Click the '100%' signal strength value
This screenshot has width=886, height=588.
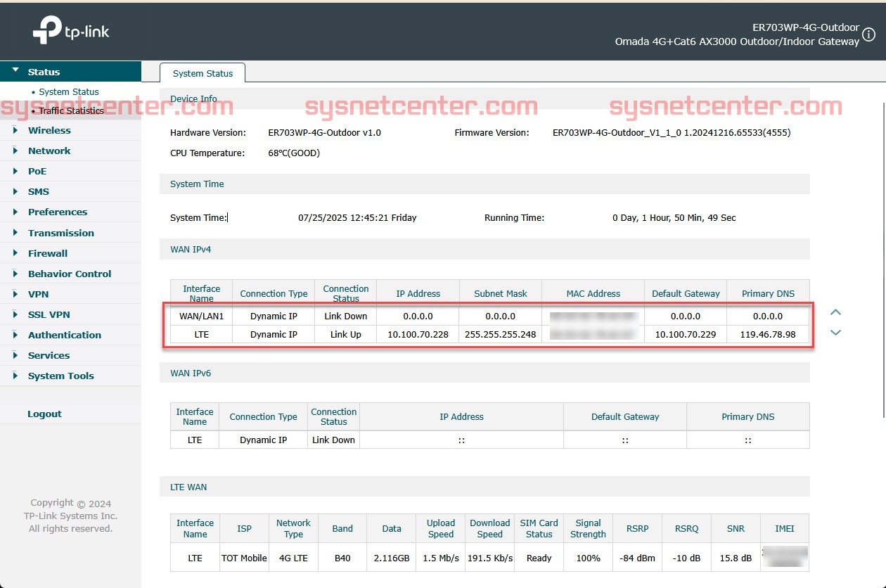tap(588, 558)
